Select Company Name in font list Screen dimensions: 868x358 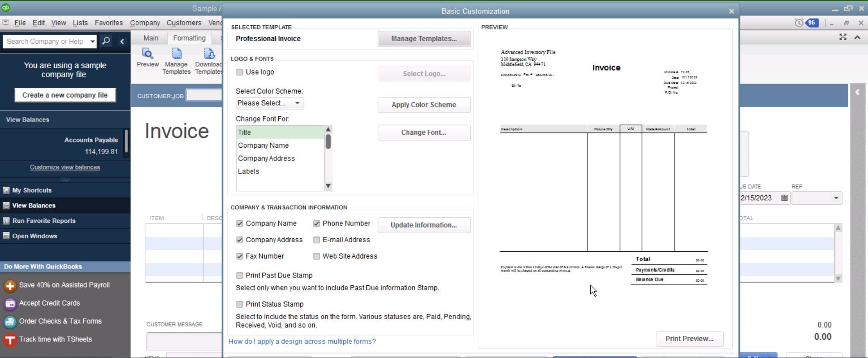pyautogui.click(x=263, y=145)
